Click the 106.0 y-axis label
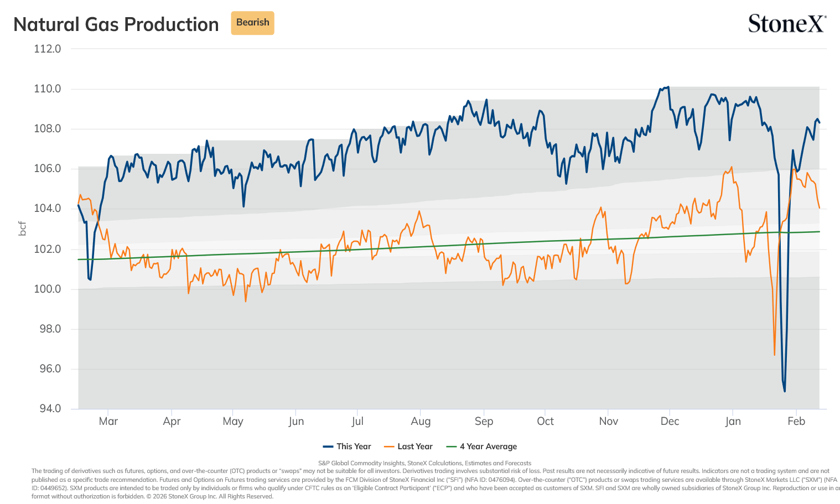 point(48,168)
